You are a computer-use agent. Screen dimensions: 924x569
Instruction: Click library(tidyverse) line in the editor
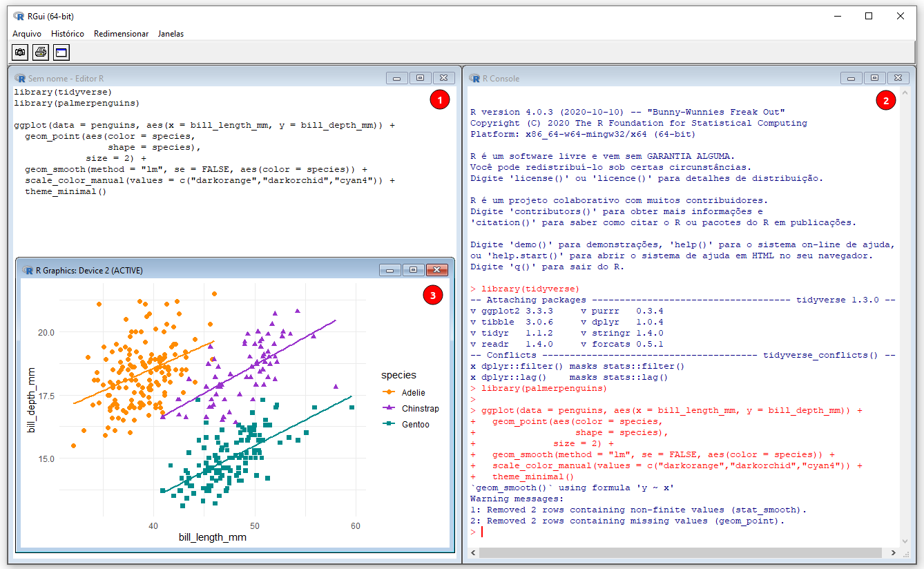[63, 92]
